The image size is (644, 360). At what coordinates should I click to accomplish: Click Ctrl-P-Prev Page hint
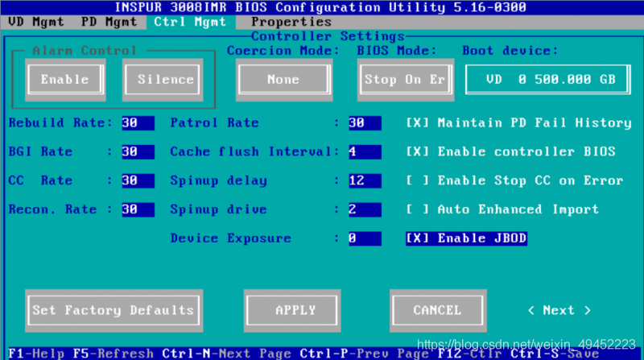click(x=365, y=354)
